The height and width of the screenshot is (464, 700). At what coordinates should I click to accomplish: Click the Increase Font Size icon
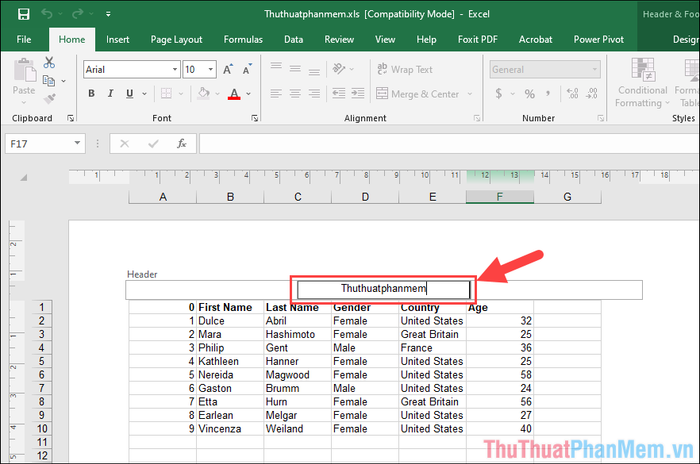click(229, 69)
